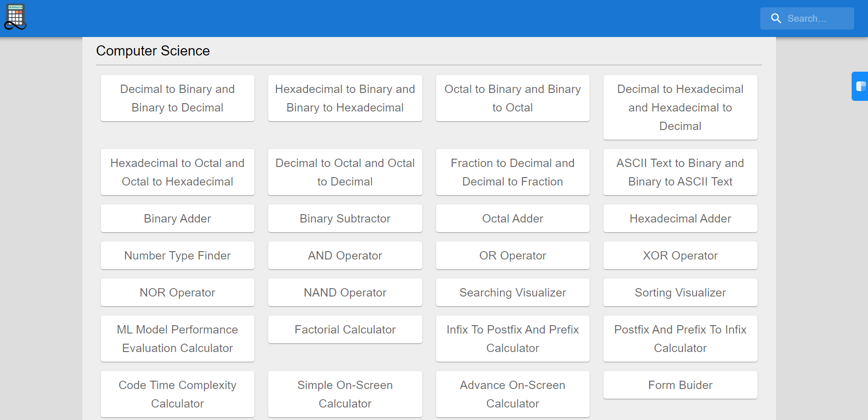Select the Hexadecimal Adder card
Image resolution: width=868 pixels, height=420 pixels.
pyautogui.click(x=680, y=218)
